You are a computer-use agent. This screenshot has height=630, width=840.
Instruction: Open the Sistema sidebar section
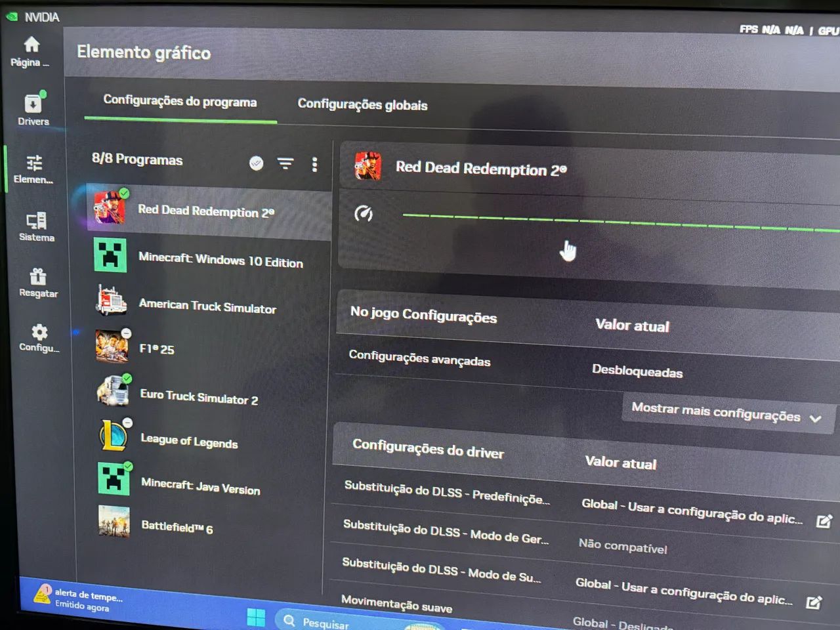click(x=36, y=226)
